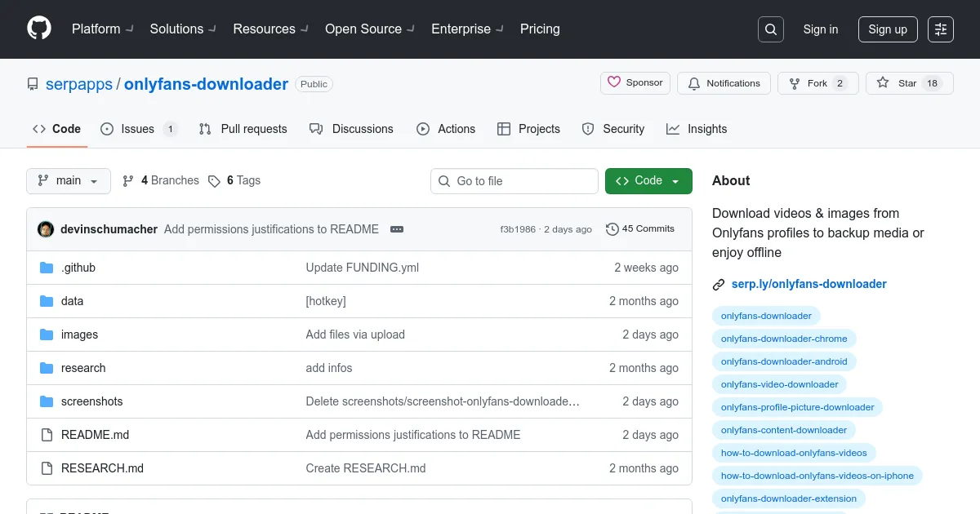Expand the Platform menu in header
The height and width of the screenshot is (514, 980).
click(102, 29)
